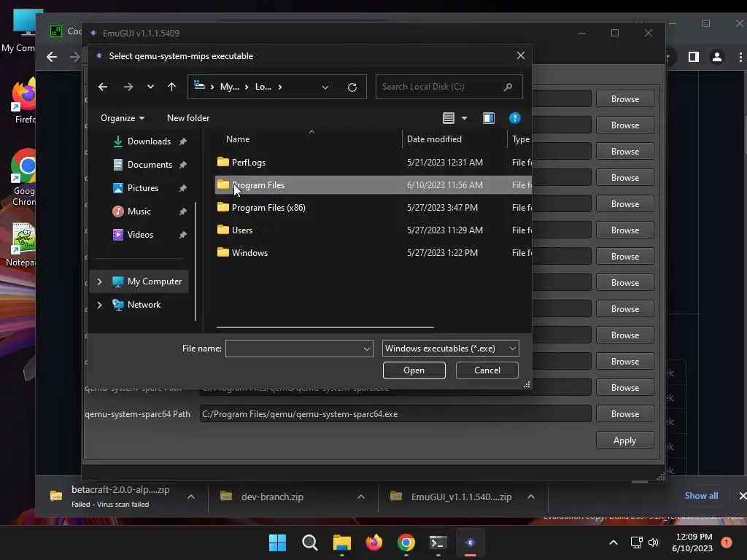Open menu for EmuGUI zip download
The width and height of the screenshot is (747, 560).
click(531, 497)
